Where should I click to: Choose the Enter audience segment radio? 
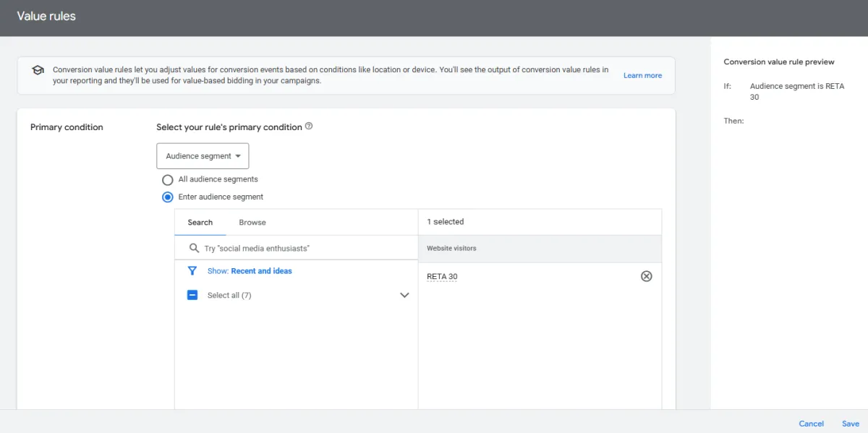pyautogui.click(x=168, y=197)
